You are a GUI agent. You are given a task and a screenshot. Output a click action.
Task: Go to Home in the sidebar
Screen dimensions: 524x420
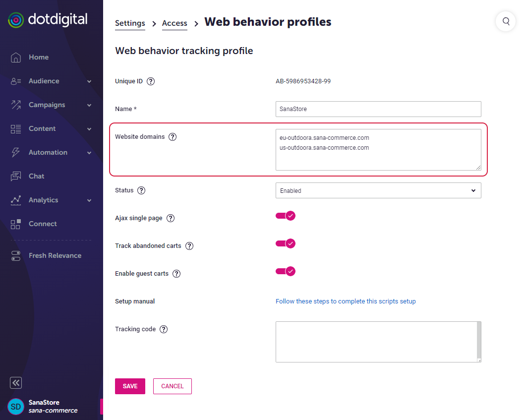(x=39, y=57)
